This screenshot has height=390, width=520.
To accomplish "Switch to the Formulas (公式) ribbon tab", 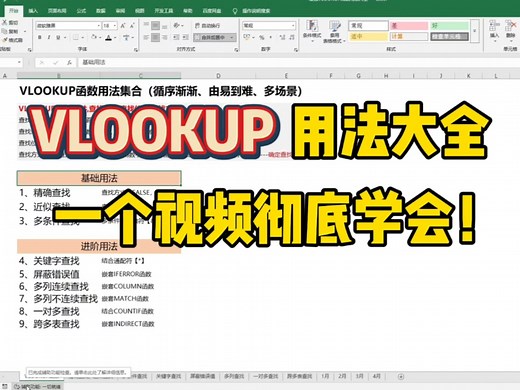I will tap(81, 11).
